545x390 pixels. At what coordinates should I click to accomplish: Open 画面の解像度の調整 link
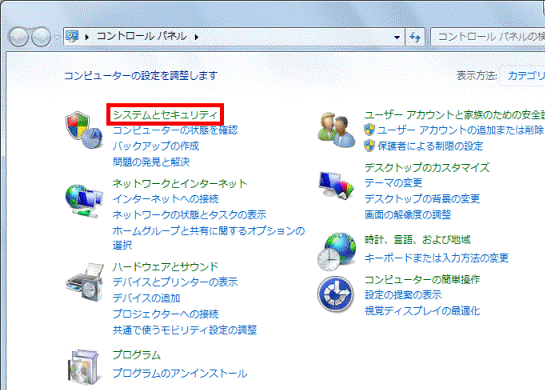[x=408, y=214]
